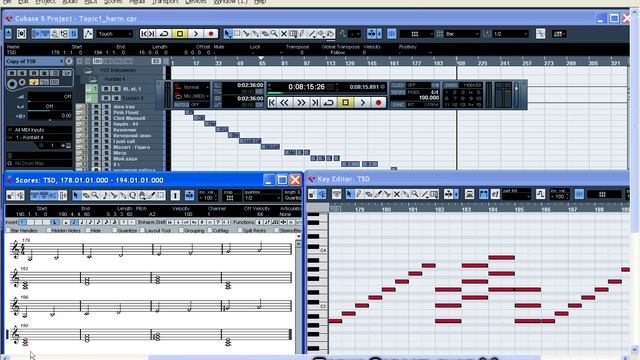Select the Erase tool in Scores toolbar
The width and height of the screenshot is (640, 360).
(x=86, y=196)
